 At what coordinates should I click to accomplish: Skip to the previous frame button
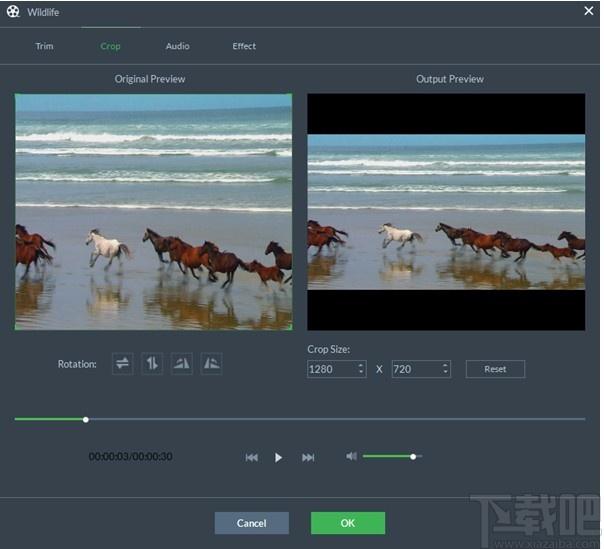tap(252, 457)
